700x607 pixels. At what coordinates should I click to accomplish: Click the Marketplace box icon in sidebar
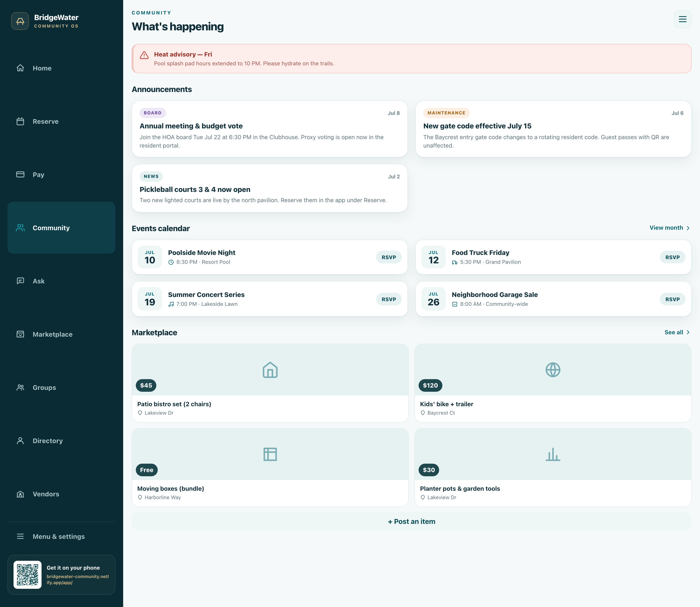pyautogui.click(x=20, y=334)
